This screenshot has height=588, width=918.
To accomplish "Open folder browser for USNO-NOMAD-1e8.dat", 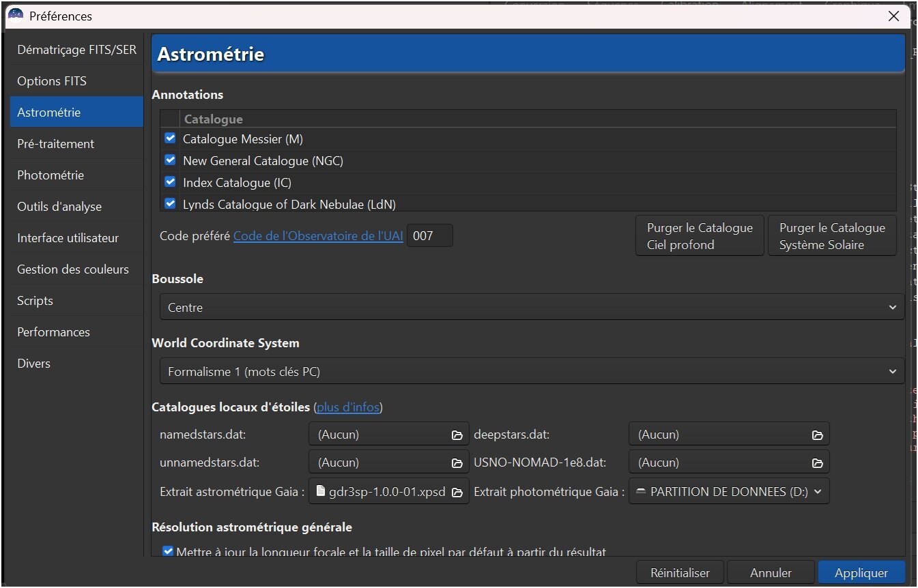I will [x=816, y=462].
